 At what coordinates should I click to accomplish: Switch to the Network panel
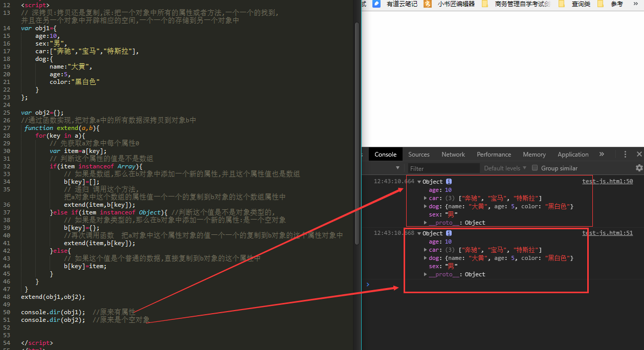453,154
